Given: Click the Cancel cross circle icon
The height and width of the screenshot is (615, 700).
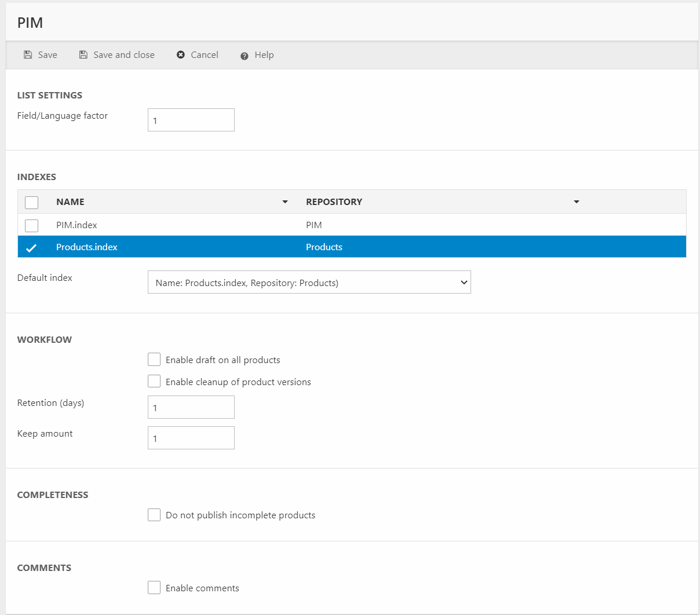Looking at the screenshot, I should click(181, 55).
